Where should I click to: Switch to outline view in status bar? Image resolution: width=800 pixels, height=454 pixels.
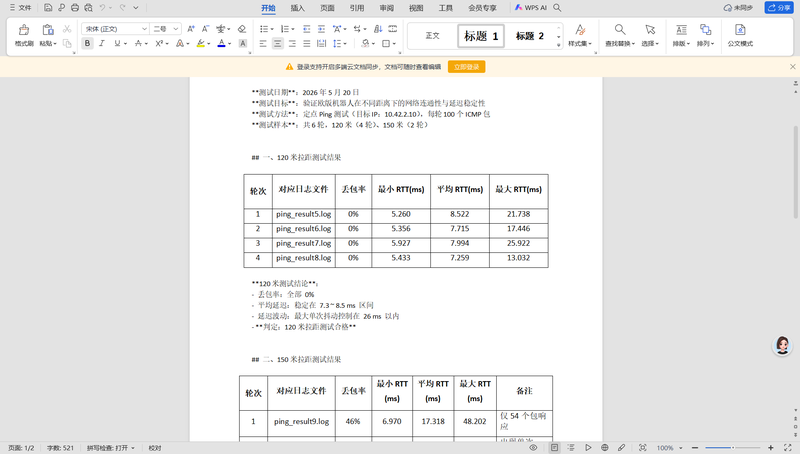(571, 448)
